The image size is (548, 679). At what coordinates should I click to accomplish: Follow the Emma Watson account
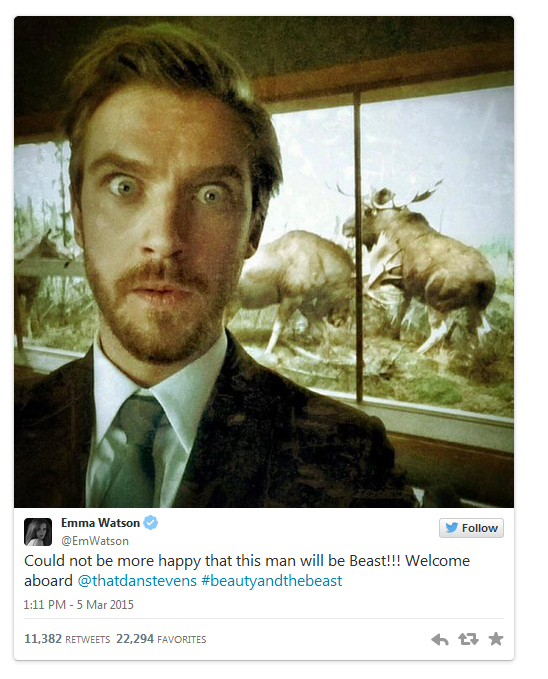[471, 528]
